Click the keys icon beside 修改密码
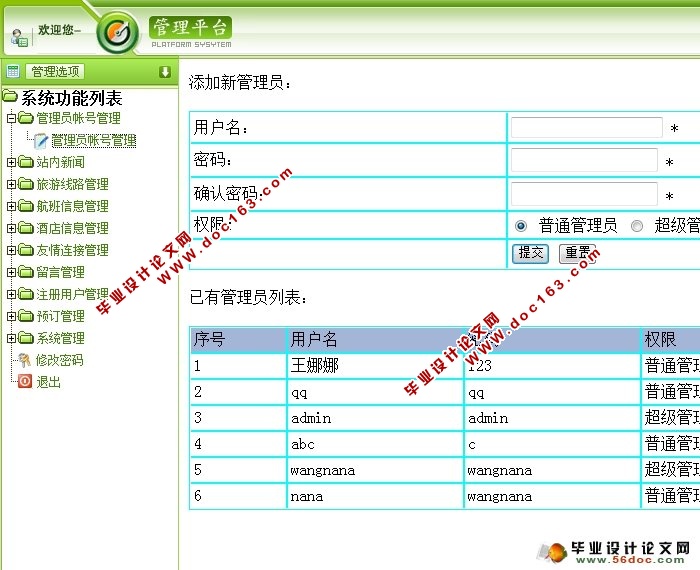 [x=25, y=360]
